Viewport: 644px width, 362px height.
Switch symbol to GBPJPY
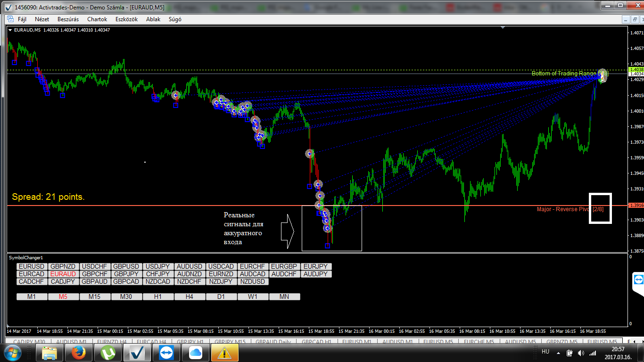click(127, 274)
